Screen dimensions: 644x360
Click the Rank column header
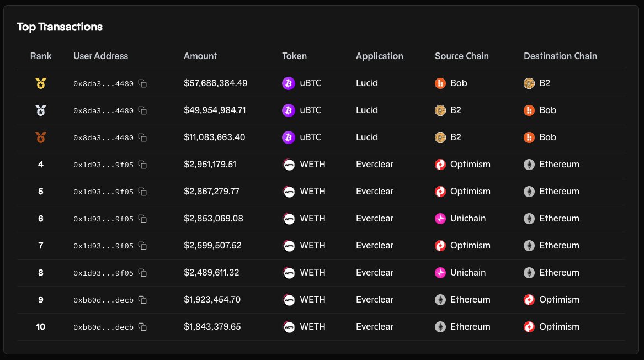tap(41, 56)
